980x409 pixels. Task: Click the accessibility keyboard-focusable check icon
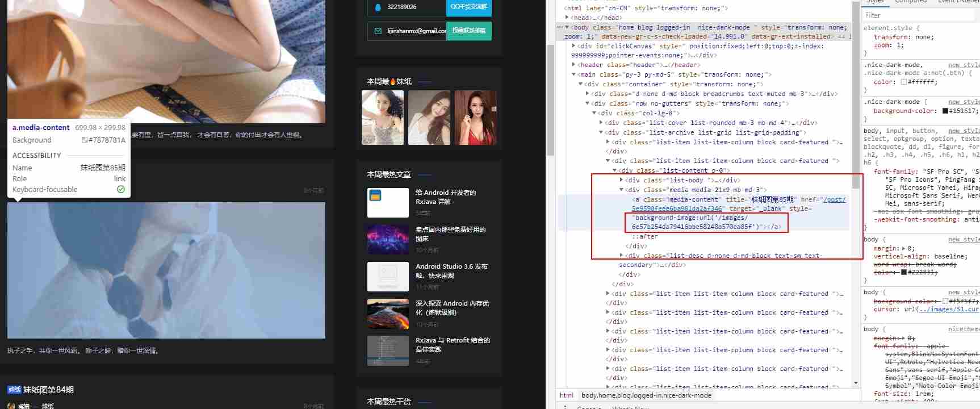click(x=121, y=190)
